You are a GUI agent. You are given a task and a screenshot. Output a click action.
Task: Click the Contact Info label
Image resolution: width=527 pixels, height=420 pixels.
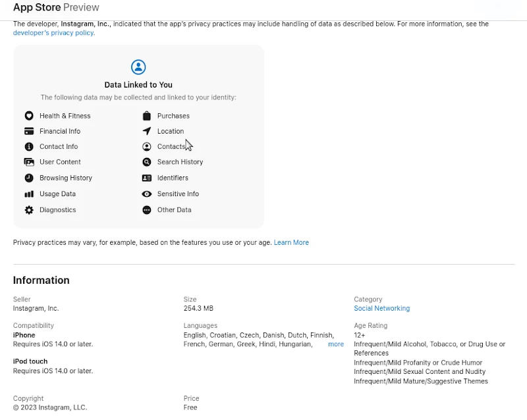coord(59,147)
